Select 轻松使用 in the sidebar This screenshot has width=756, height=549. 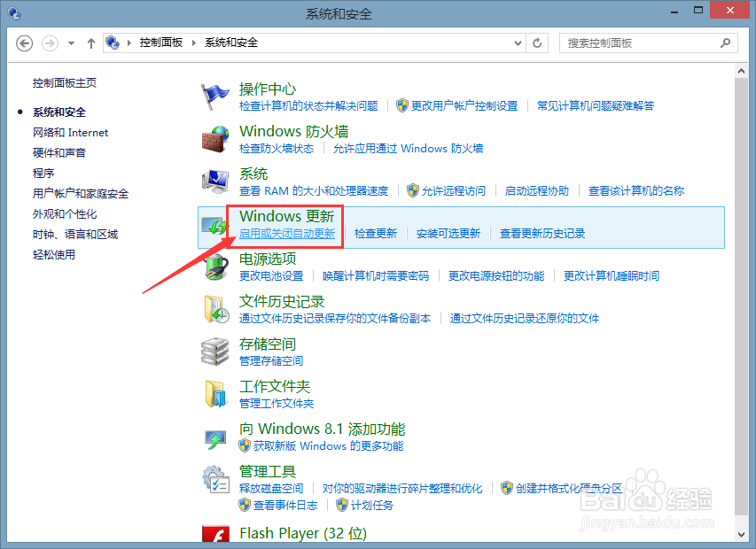[x=54, y=255]
